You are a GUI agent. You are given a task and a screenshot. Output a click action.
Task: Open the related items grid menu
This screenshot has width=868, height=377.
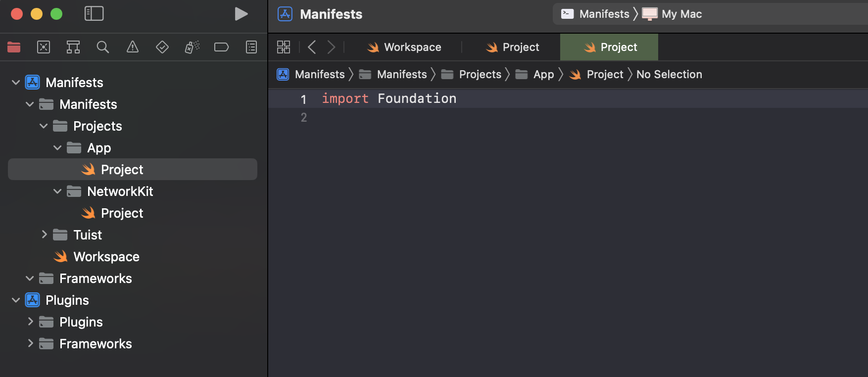(x=284, y=47)
